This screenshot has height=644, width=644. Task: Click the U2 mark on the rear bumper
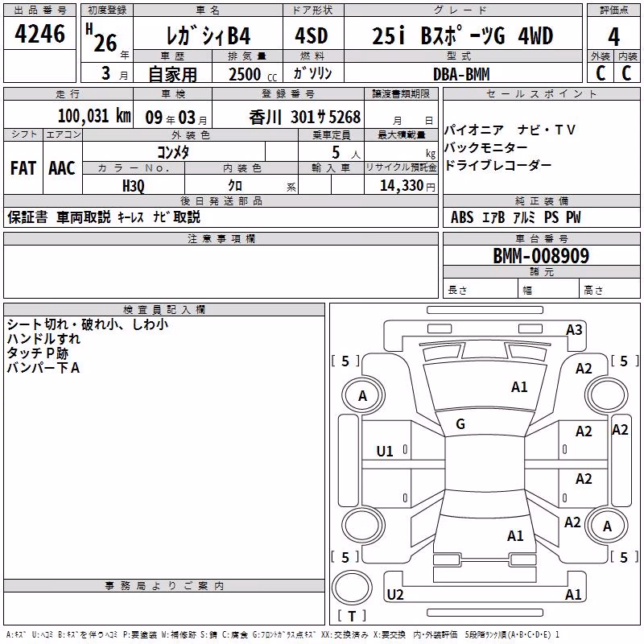[x=395, y=594]
